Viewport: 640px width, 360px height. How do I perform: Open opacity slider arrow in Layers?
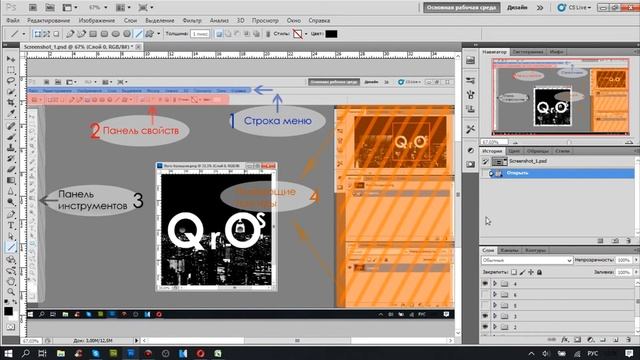pos(636,260)
